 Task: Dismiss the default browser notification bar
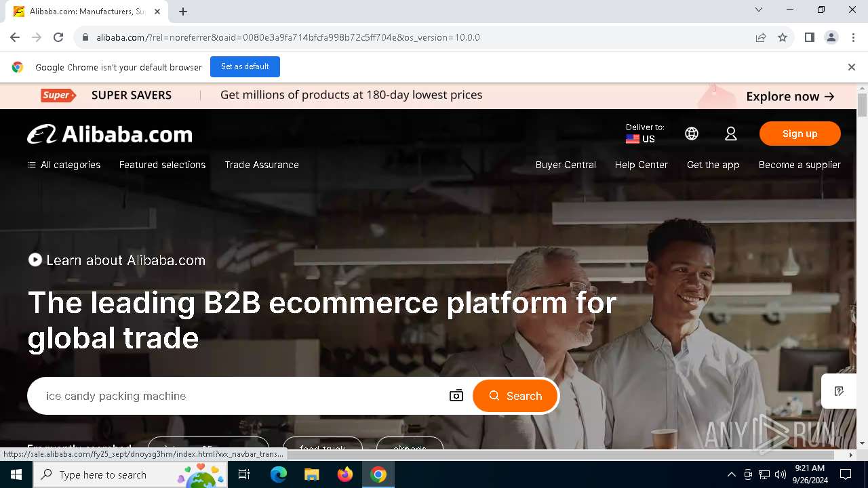(x=852, y=67)
